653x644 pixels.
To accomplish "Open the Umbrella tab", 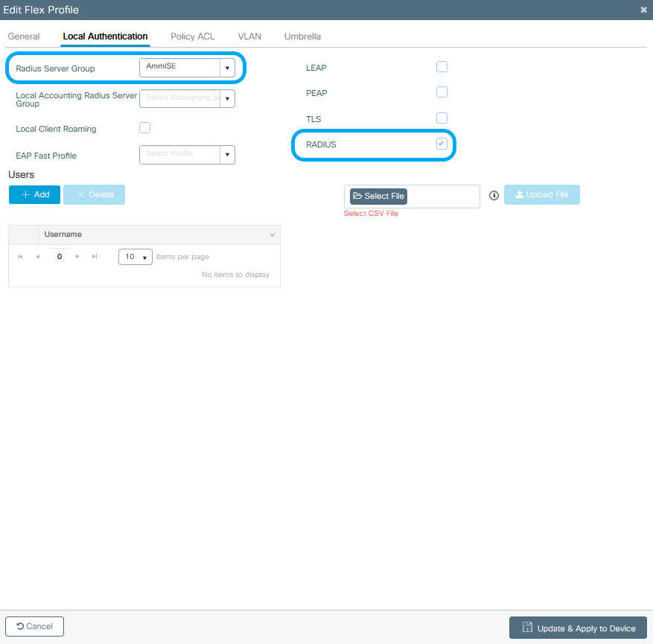I will pyautogui.click(x=302, y=36).
